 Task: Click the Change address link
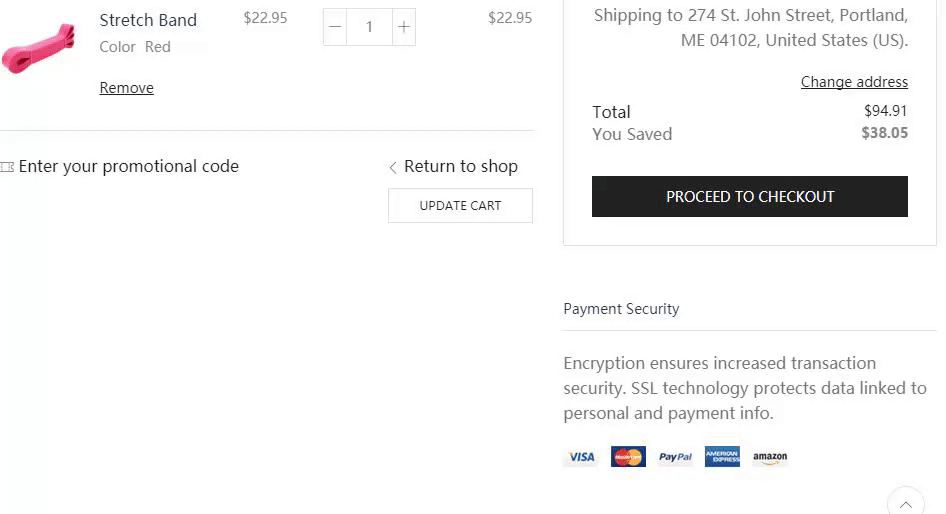[854, 82]
